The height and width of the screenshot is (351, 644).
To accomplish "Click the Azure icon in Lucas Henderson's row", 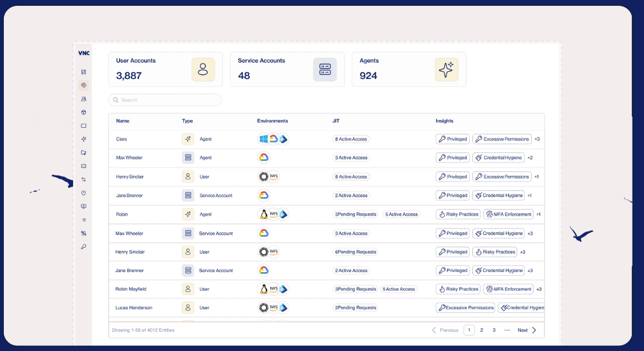I will [x=283, y=307].
